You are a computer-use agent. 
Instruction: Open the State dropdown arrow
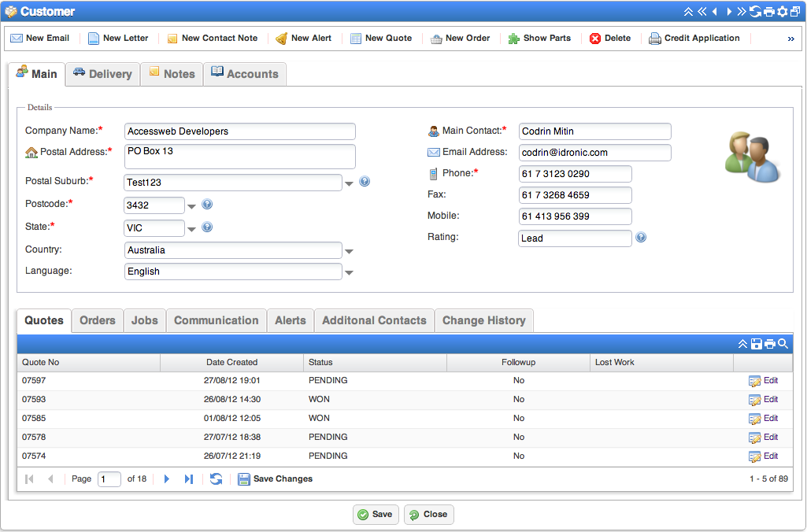tap(191, 230)
